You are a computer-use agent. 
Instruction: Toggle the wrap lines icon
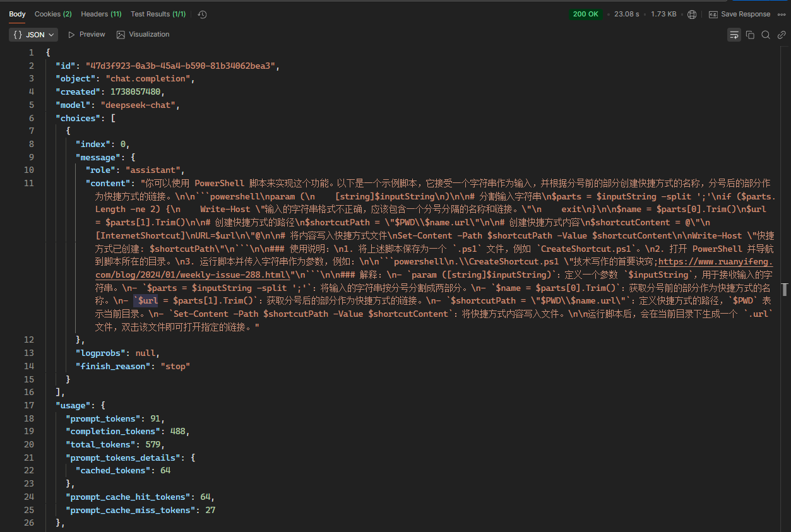pyautogui.click(x=734, y=35)
